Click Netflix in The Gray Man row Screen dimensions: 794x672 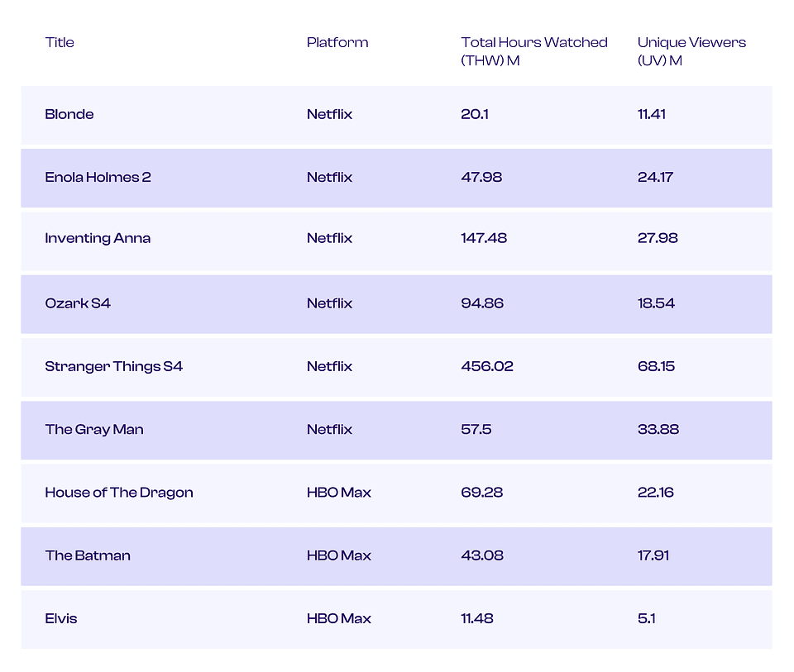tap(329, 430)
